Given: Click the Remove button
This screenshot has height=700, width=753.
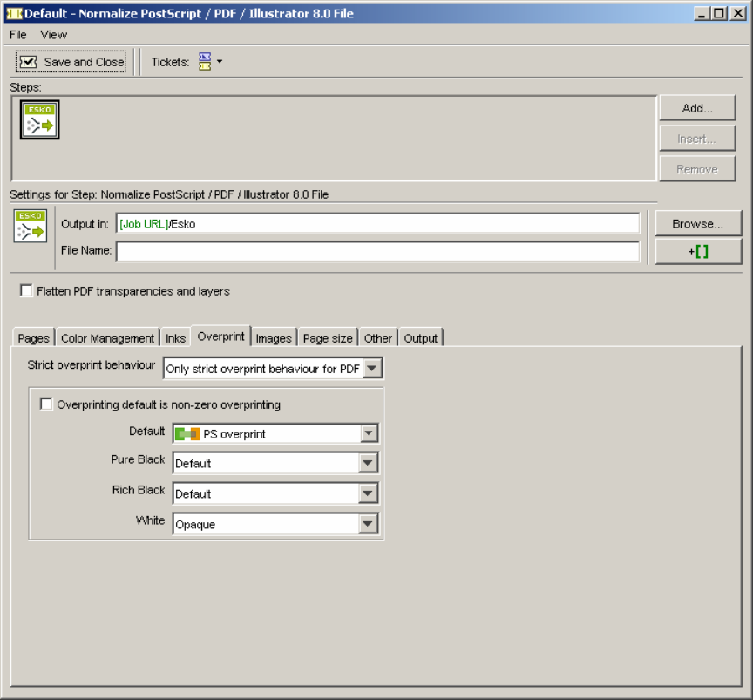Looking at the screenshot, I should 697,169.
